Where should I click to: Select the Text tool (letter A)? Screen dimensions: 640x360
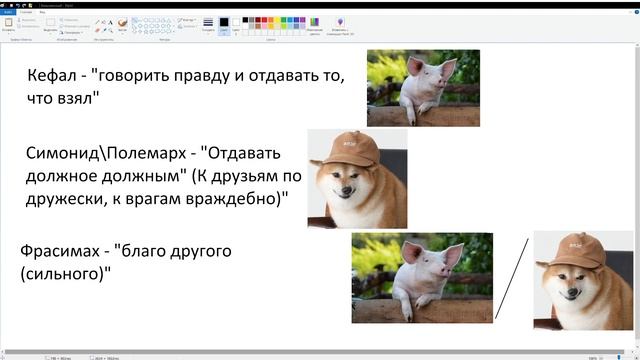pos(110,22)
